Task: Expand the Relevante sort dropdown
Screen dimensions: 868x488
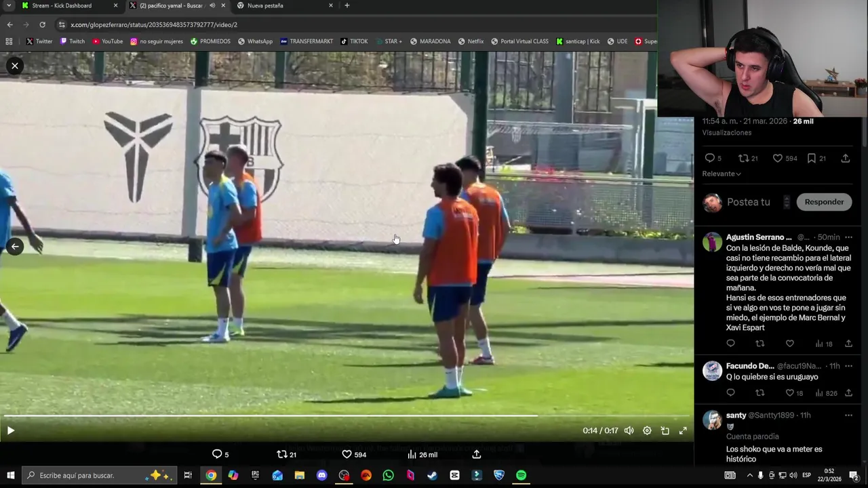Action: point(722,174)
